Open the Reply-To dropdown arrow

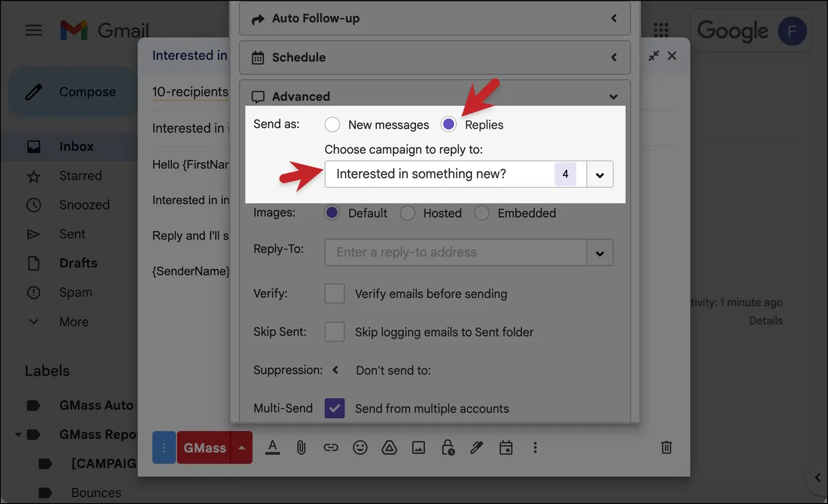coord(600,252)
